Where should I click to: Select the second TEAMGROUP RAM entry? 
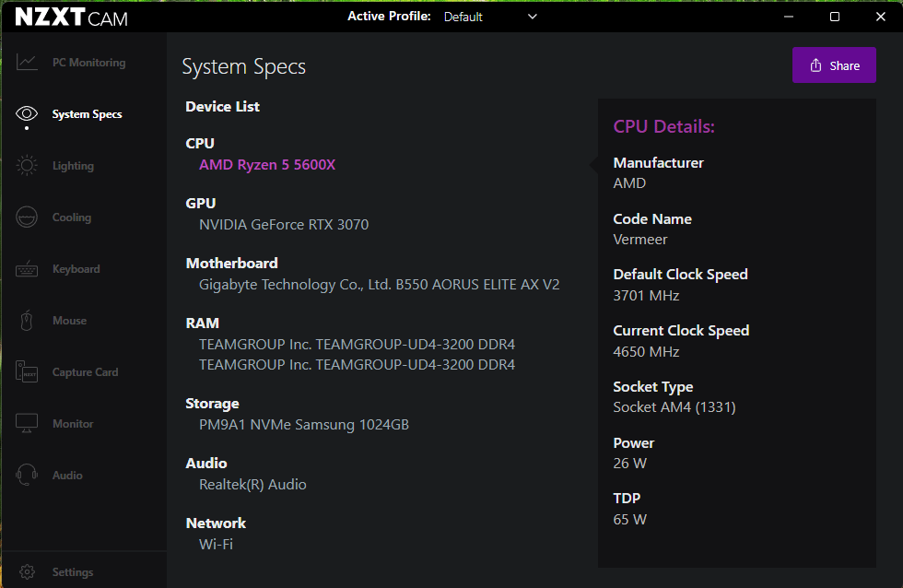pos(358,365)
